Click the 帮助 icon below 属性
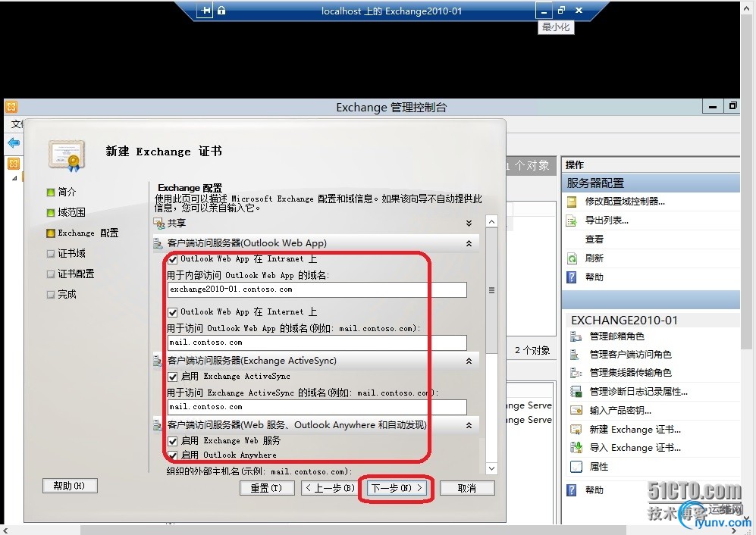 pos(572,490)
